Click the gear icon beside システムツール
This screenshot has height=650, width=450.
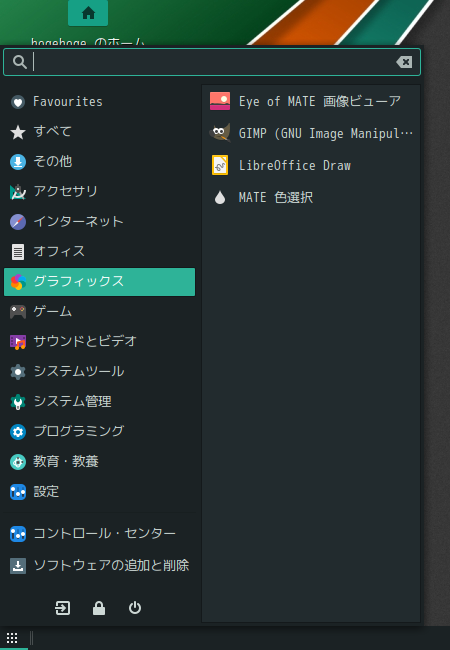point(18,372)
